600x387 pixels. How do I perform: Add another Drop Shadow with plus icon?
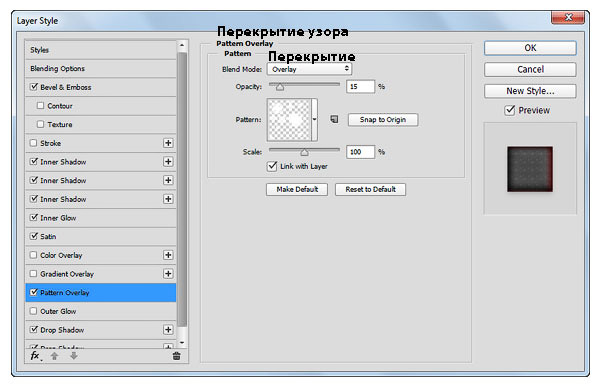coord(168,330)
